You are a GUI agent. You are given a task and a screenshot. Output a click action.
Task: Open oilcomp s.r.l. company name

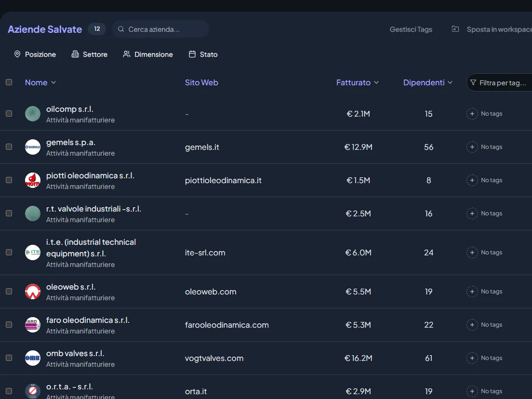click(x=69, y=109)
